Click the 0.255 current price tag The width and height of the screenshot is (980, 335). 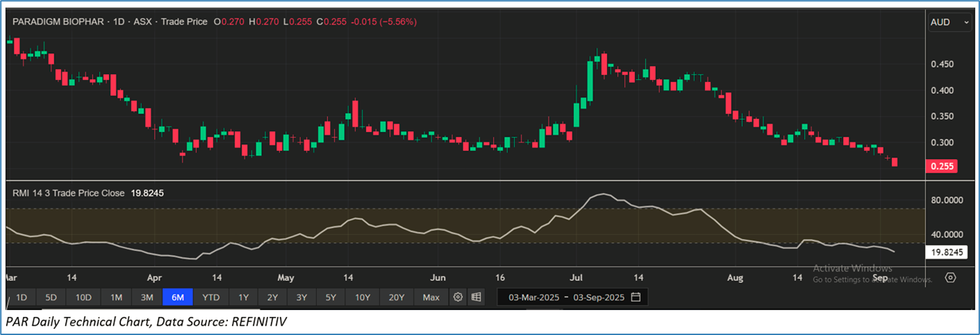coord(941,166)
